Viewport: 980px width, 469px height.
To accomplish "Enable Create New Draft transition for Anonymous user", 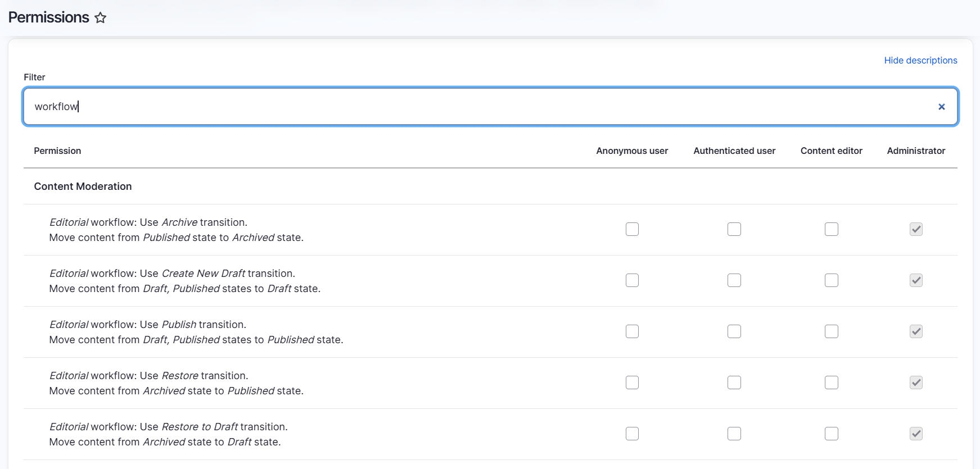I will click(x=632, y=280).
